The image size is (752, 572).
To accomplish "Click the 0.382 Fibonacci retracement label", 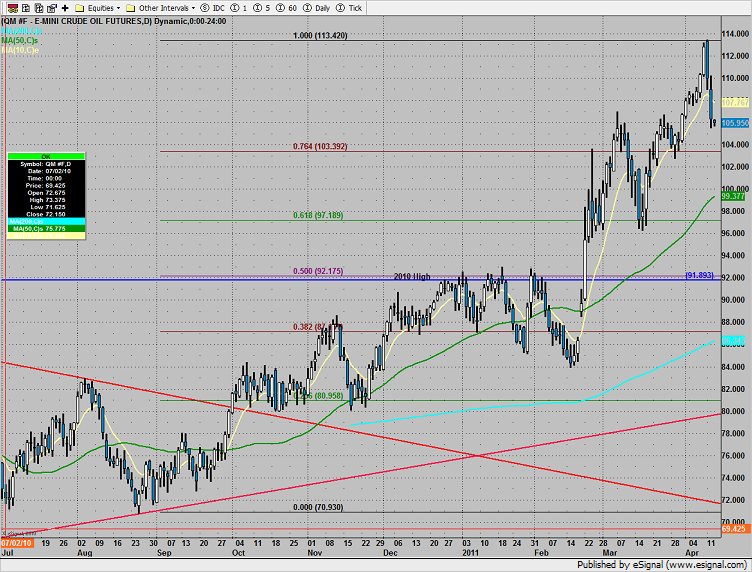I will pyautogui.click(x=318, y=327).
